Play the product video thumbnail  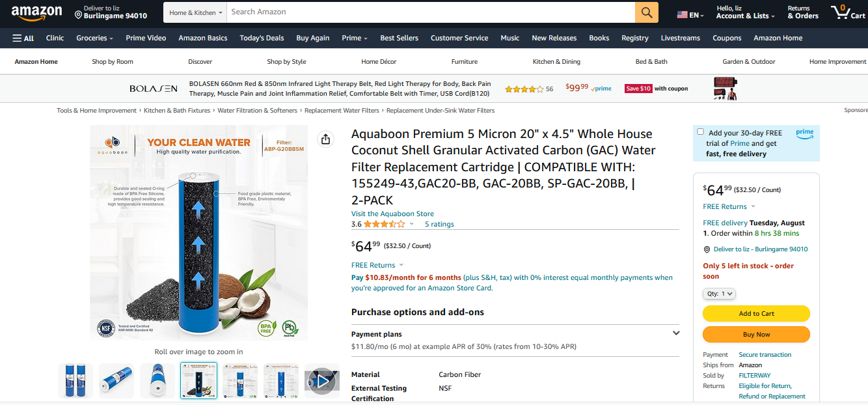point(321,381)
